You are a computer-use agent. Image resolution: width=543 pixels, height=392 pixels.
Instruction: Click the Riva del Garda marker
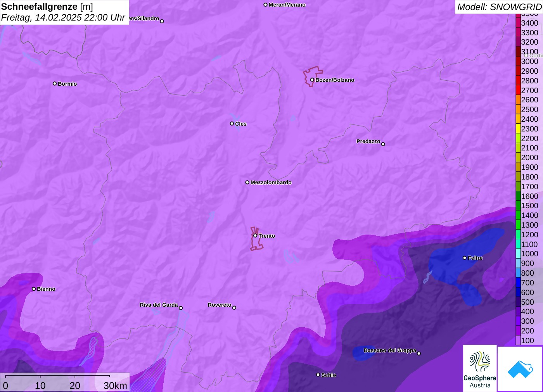(x=181, y=308)
